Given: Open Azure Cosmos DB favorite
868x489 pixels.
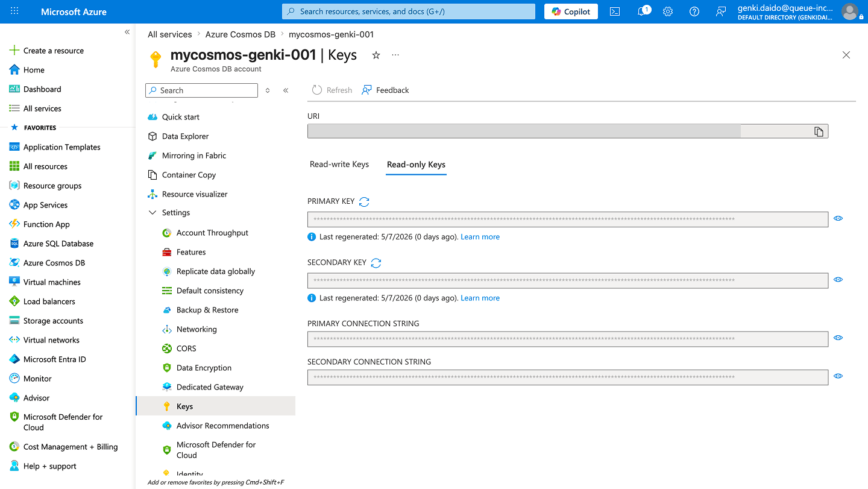Looking at the screenshot, I should click(47, 263).
